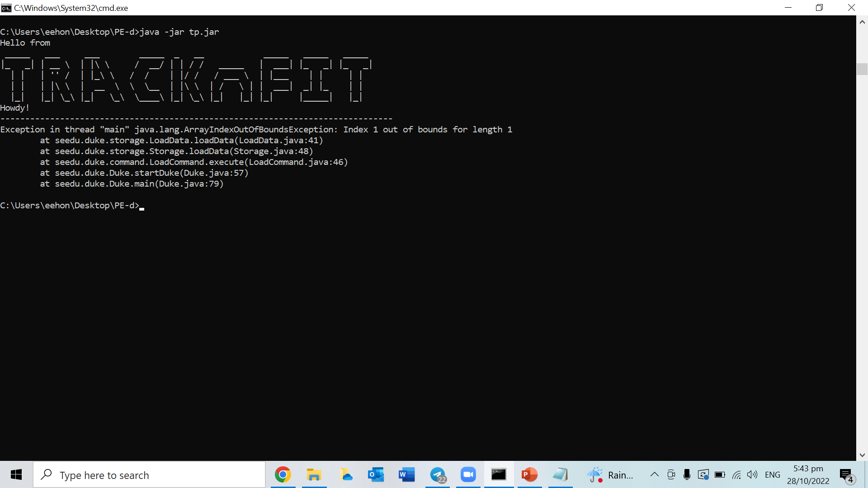Open File Explorer from taskbar

pyautogui.click(x=314, y=475)
